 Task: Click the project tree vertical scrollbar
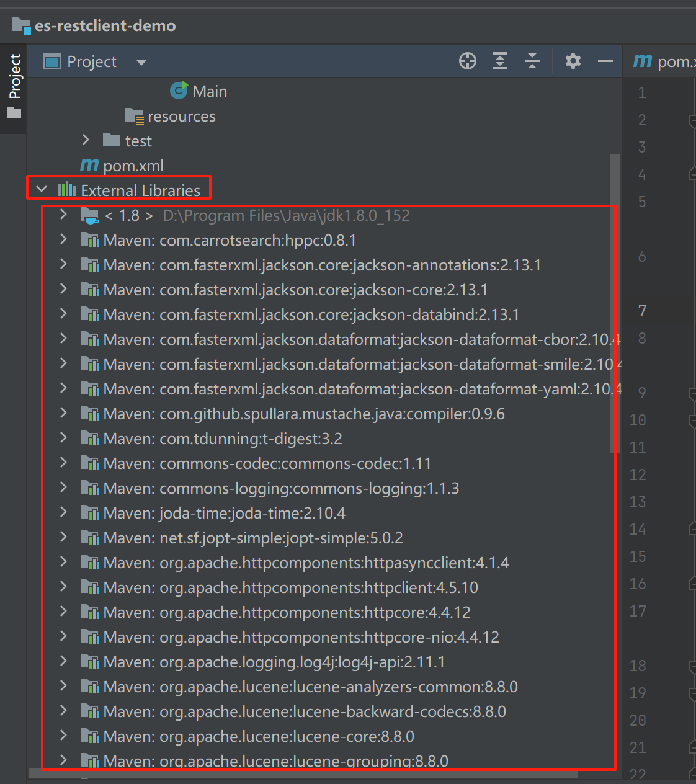(x=615, y=303)
